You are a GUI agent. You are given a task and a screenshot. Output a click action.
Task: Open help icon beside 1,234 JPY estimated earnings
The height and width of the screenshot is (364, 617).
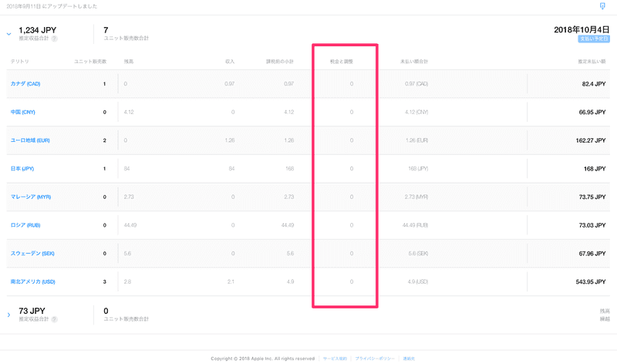coord(54,39)
